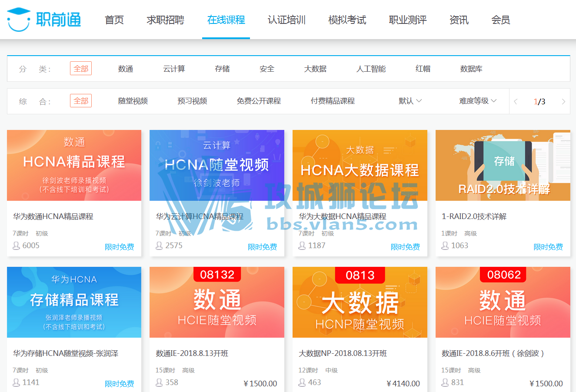This screenshot has width=576, height=392.
Task: Click the enrollment icon beside 1187
Action: [x=302, y=246]
